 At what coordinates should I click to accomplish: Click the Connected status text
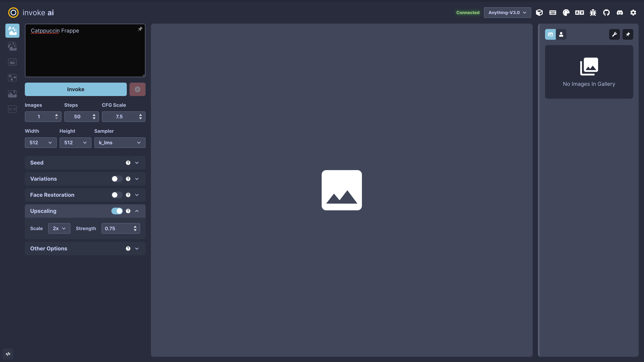pos(468,13)
